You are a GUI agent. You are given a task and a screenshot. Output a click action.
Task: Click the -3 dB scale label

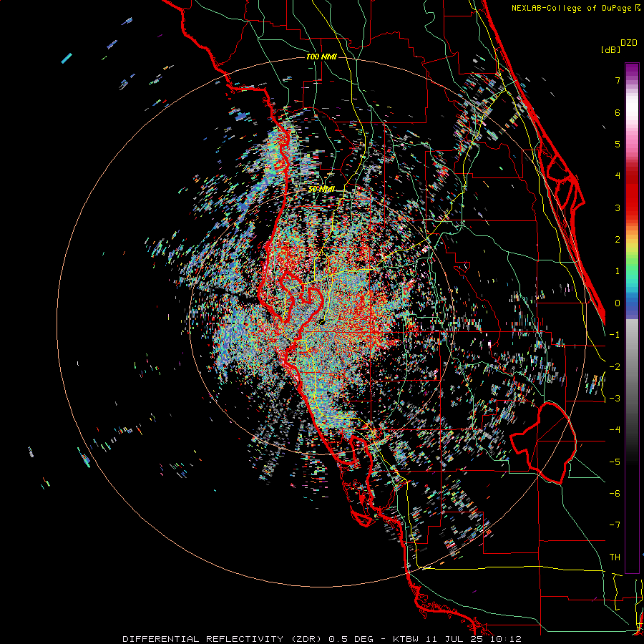615,399
